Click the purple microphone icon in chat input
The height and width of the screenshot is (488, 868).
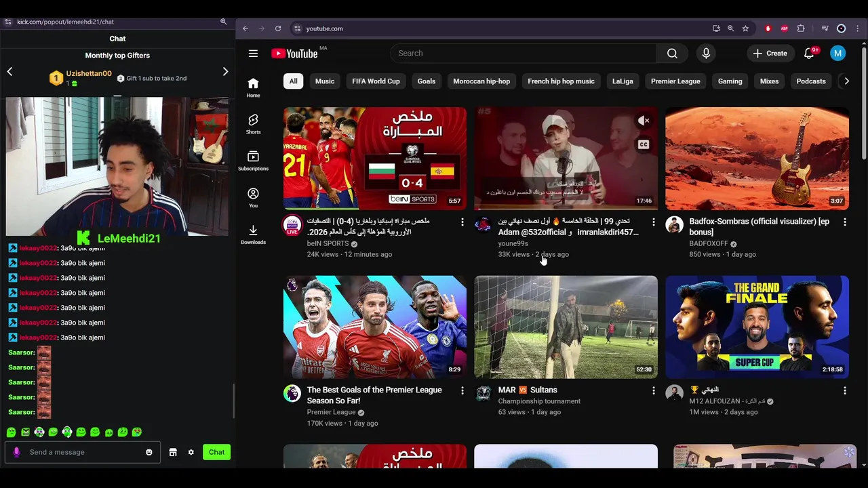16,452
